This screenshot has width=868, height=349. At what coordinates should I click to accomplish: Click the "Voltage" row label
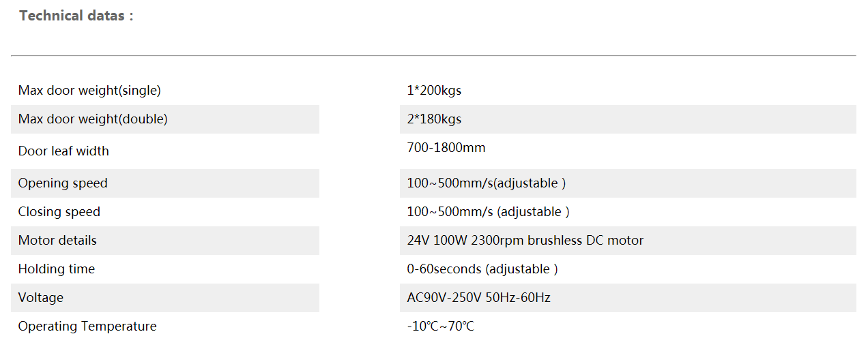click(x=41, y=298)
